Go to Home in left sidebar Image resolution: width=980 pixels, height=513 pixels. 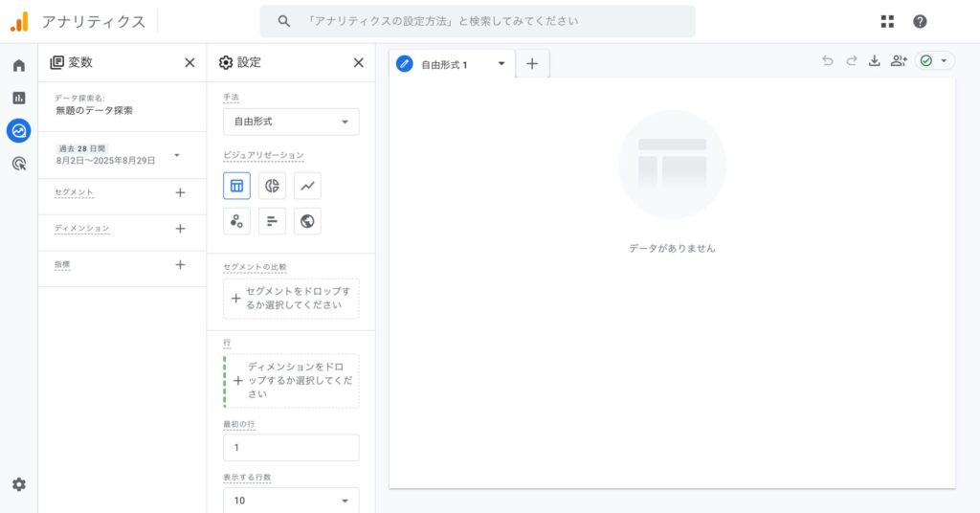coord(18,66)
